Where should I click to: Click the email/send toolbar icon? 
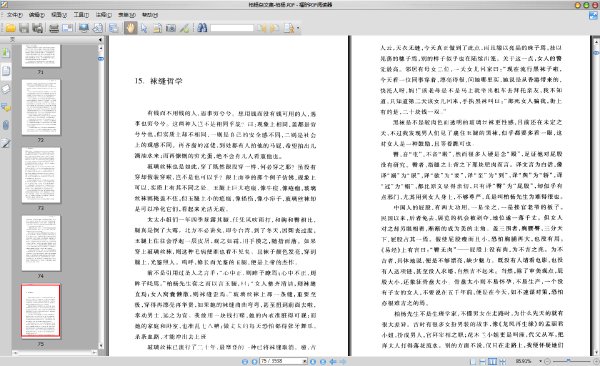point(68,28)
